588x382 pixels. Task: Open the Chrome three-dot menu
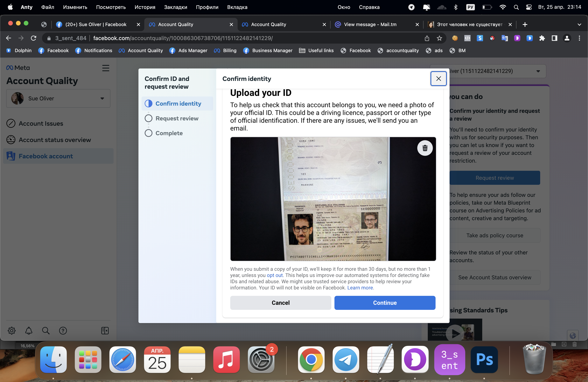click(579, 38)
